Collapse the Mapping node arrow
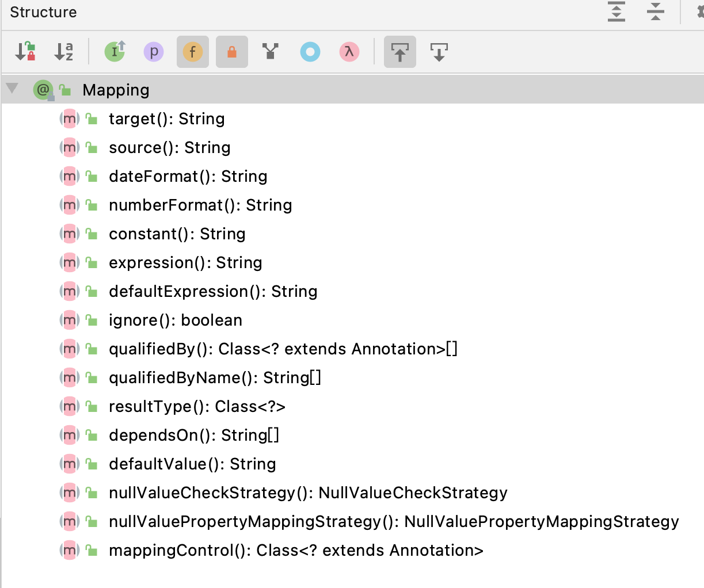 click(x=12, y=89)
